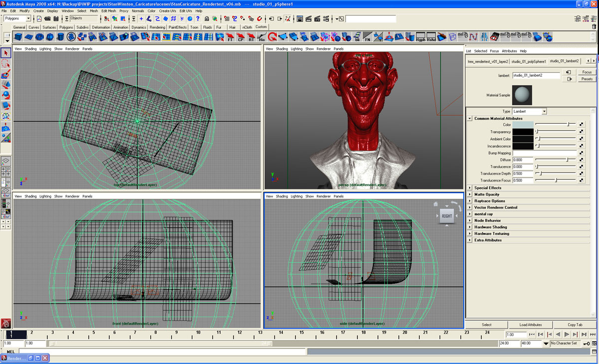Click the Color swatch in material attributes
This screenshot has width=599, height=364.
(523, 125)
